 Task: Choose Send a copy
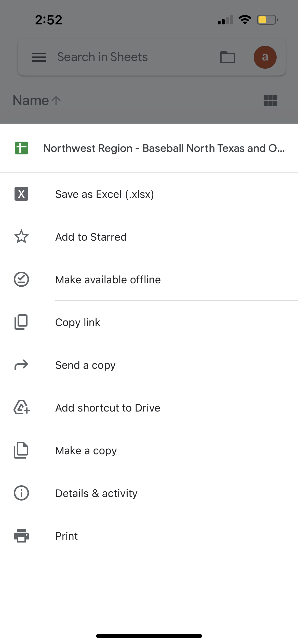85,365
